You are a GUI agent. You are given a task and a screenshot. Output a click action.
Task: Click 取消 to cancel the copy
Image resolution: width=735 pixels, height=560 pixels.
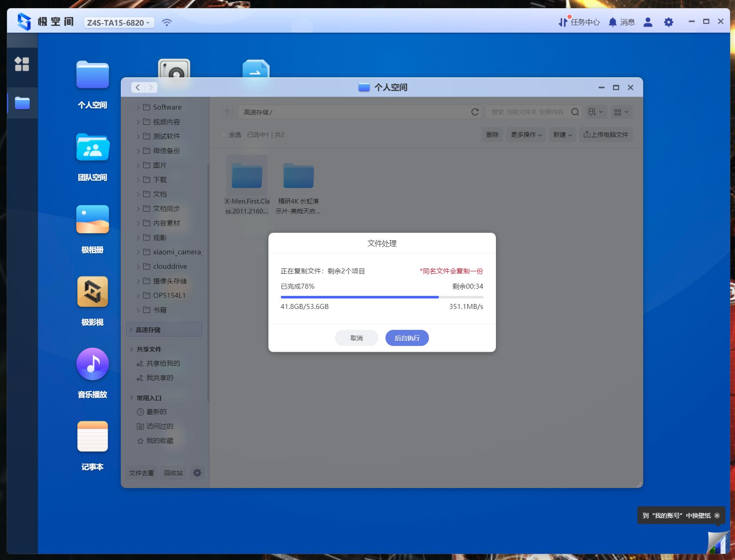point(356,338)
